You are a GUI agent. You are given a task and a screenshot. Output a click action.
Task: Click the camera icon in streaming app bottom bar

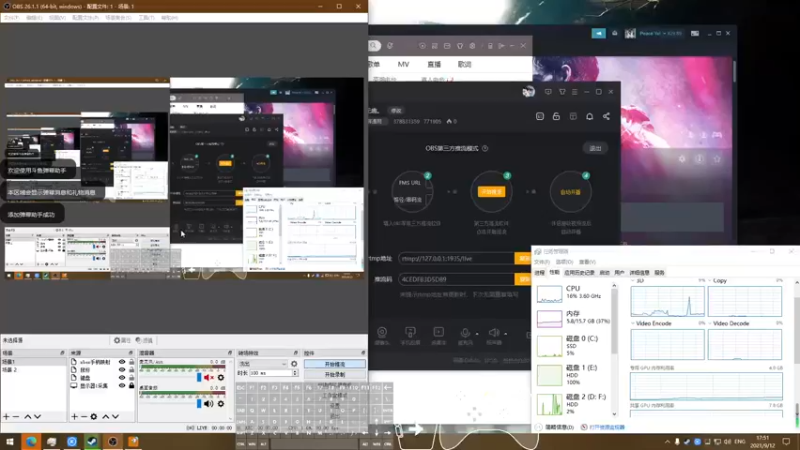click(x=382, y=332)
